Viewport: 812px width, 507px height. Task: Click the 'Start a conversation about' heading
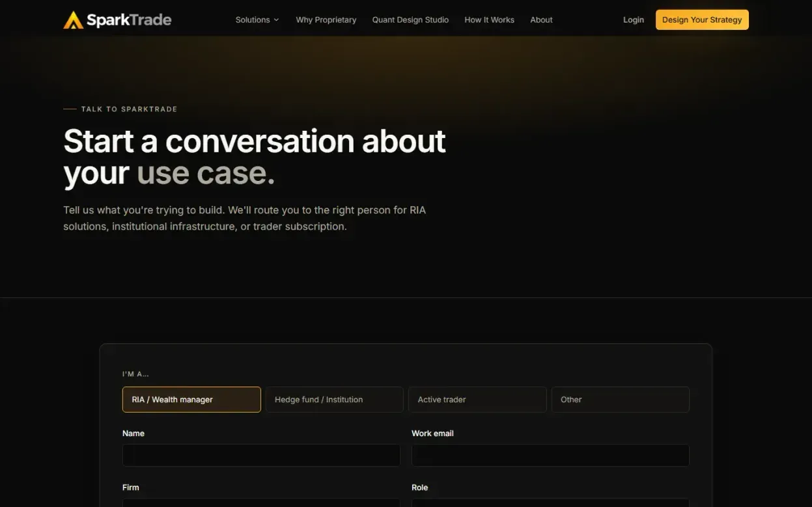255,141
